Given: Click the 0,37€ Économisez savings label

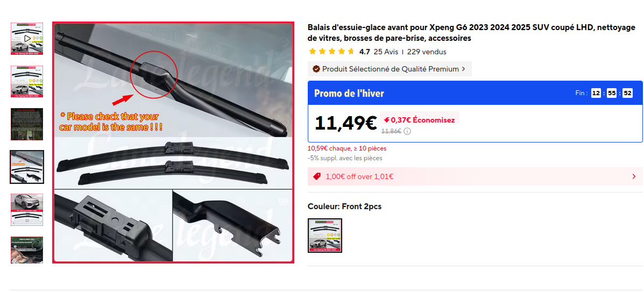Looking at the screenshot, I should (419, 120).
